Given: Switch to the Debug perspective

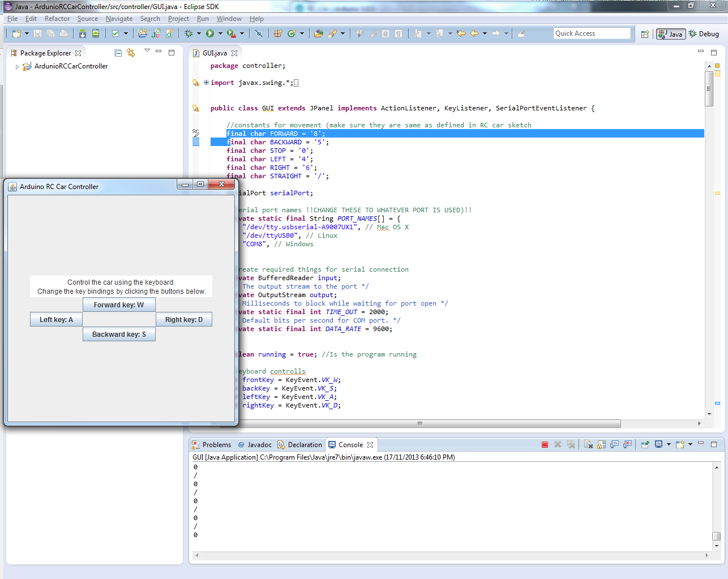Looking at the screenshot, I should click(x=704, y=34).
